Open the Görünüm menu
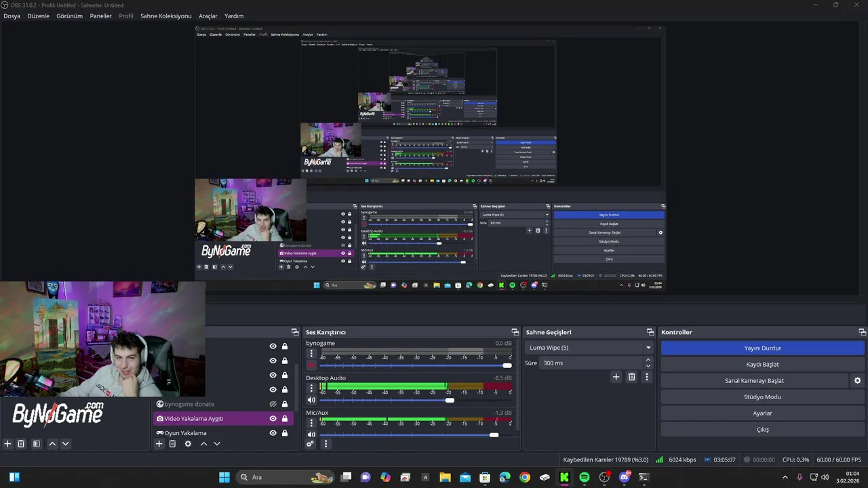This screenshot has width=868, height=488. [x=69, y=16]
